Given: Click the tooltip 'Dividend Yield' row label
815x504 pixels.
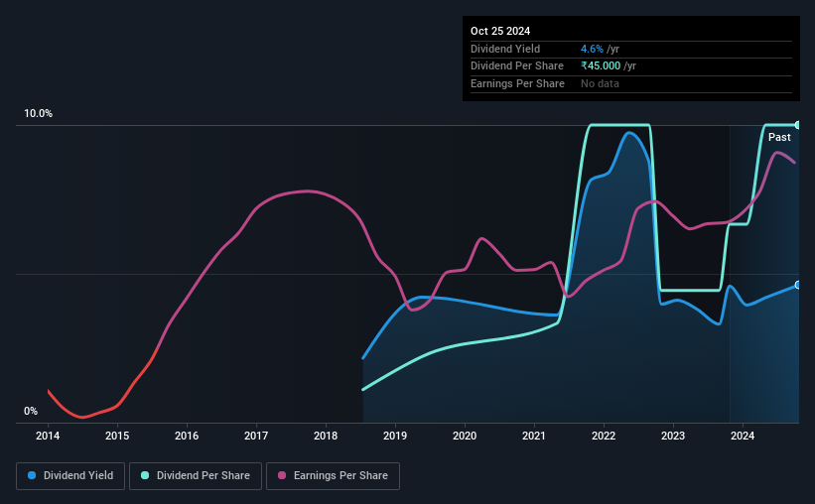Looking at the screenshot, I should (x=505, y=49).
